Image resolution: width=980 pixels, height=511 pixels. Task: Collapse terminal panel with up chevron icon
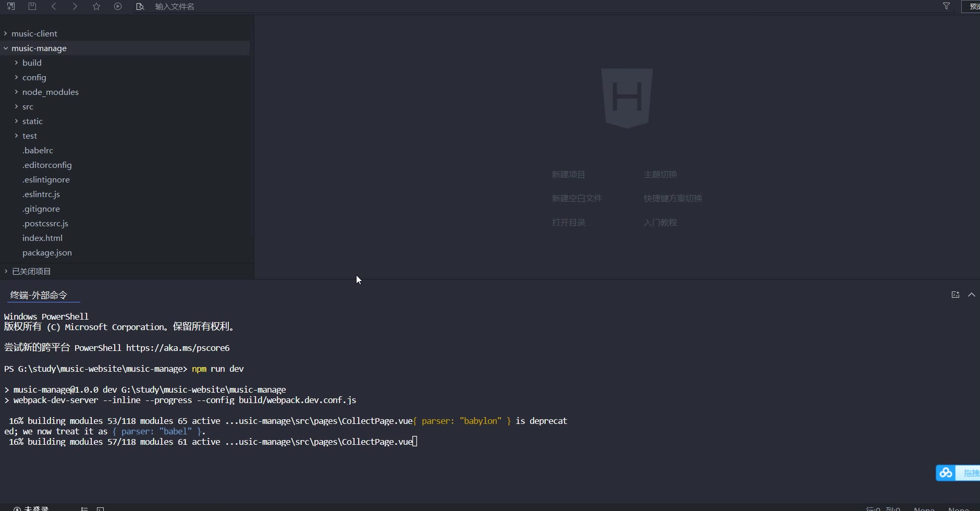click(x=972, y=295)
